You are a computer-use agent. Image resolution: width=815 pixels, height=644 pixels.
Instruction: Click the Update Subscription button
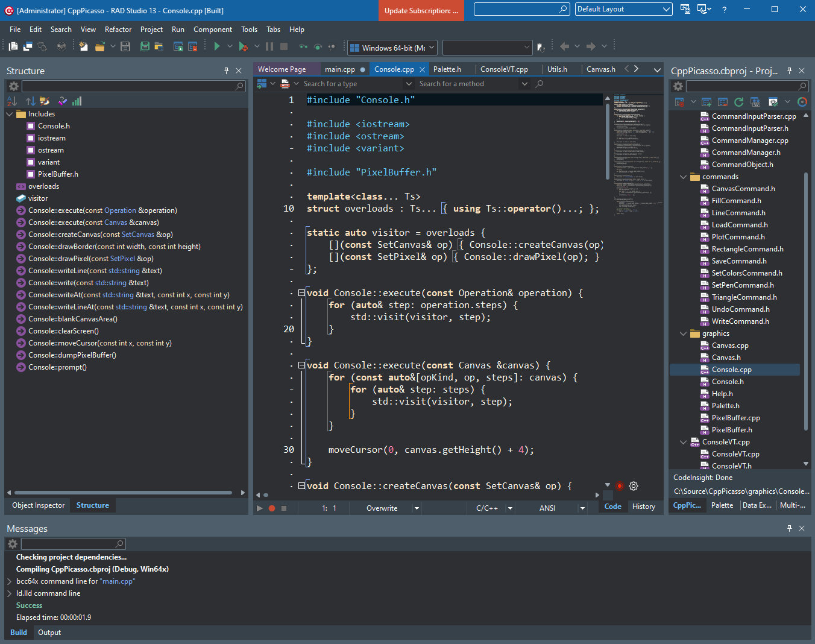pyautogui.click(x=421, y=10)
